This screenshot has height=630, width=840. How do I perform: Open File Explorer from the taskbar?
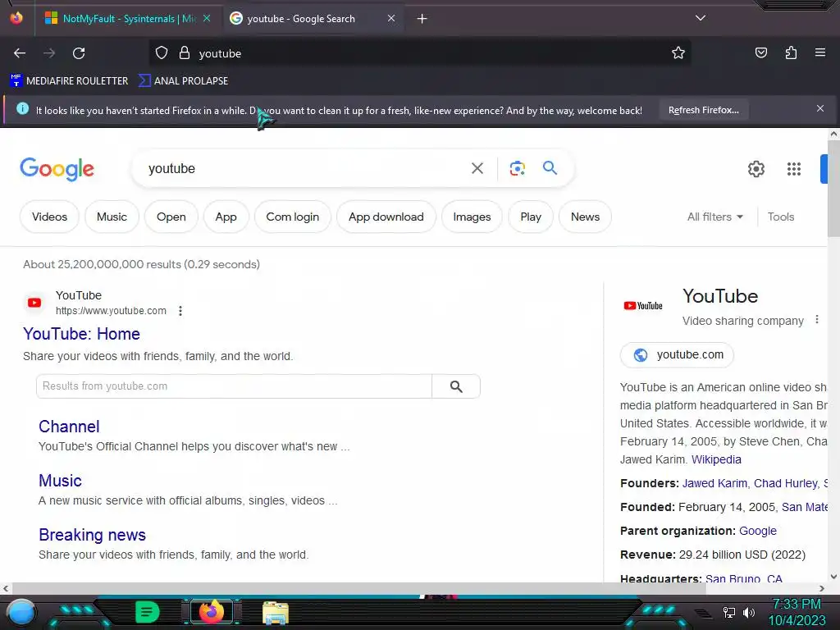click(x=276, y=612)
